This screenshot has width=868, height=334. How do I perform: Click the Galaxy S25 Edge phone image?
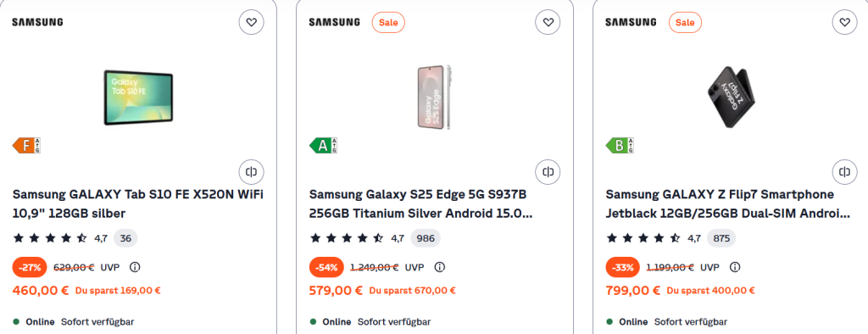click(435, 97)
